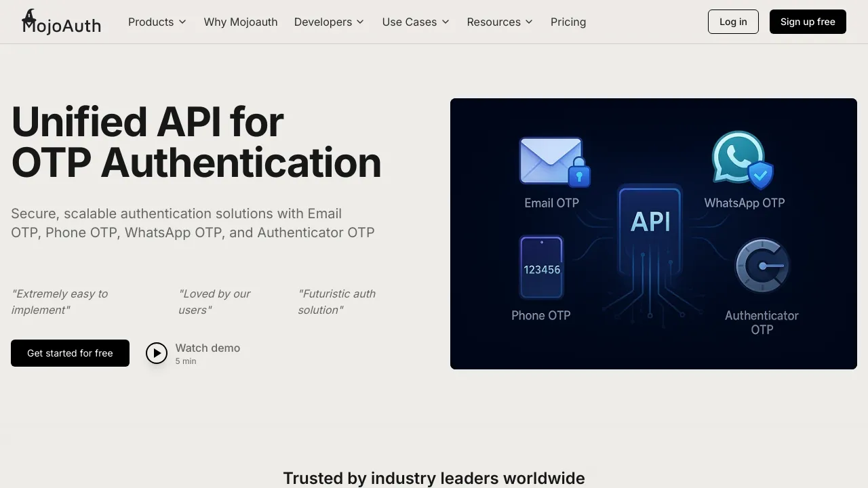Click the Email OTP envelope icon
This screenshot has height=488, width=868.
point(554,162)
